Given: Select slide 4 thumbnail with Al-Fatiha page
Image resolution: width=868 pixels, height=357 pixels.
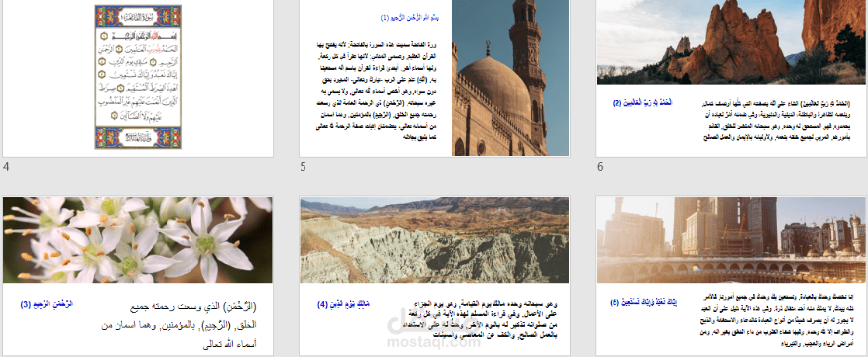Looking at the screenshot, I should 138,78.
